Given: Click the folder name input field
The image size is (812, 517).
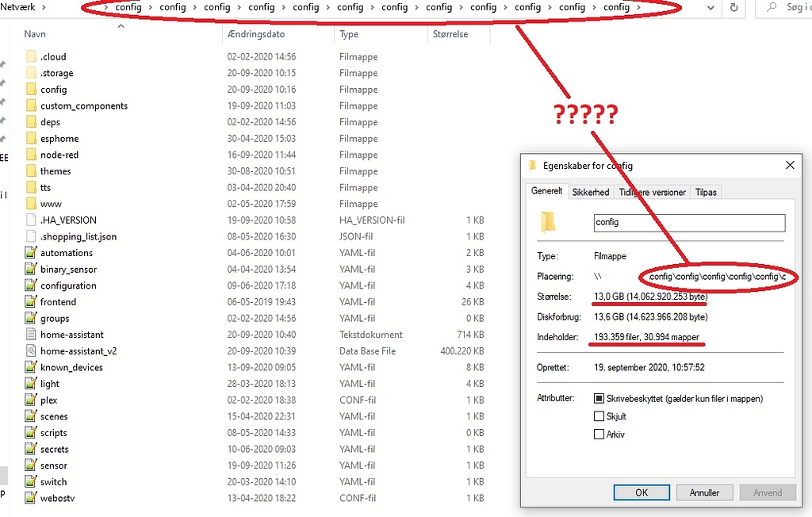Looking at the screenshot, I should [x=688, y=223].
